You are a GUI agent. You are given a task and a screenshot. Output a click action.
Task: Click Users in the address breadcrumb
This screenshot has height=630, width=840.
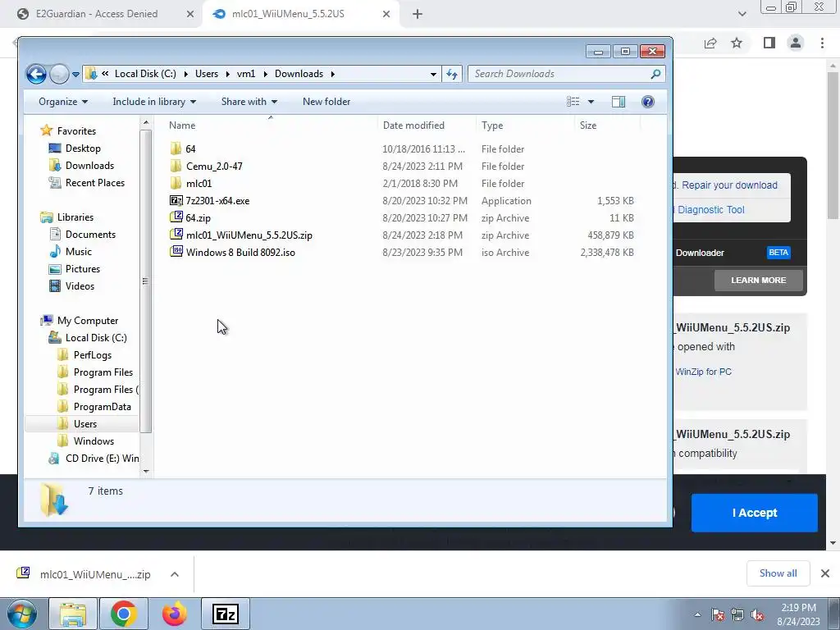206,74
